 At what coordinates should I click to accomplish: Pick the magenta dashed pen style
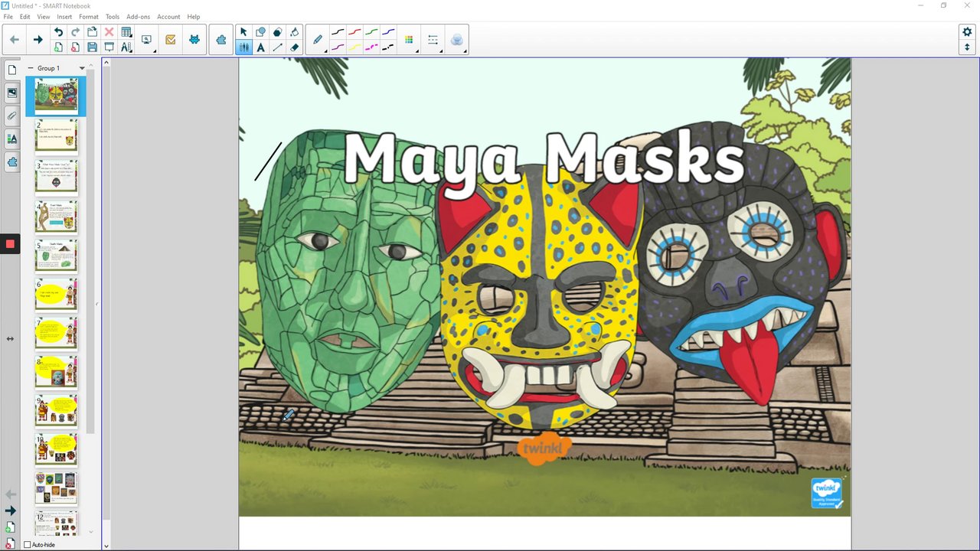(x=371, y=47)
